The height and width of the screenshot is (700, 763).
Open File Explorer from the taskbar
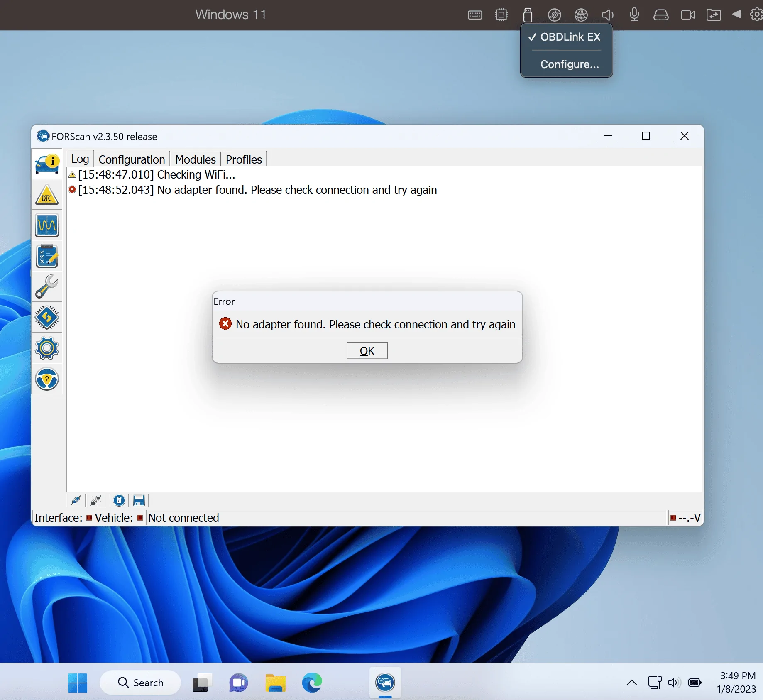[276, 683]
